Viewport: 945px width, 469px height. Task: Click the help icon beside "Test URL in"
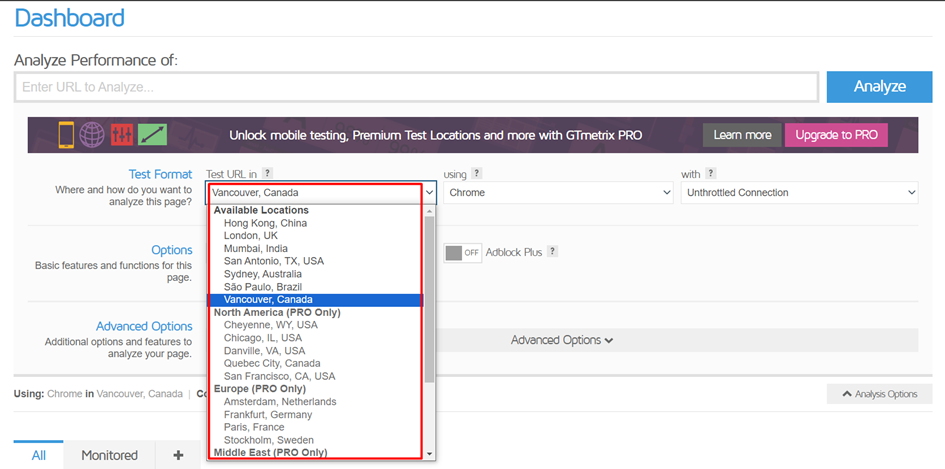click(x=267, y=174)
